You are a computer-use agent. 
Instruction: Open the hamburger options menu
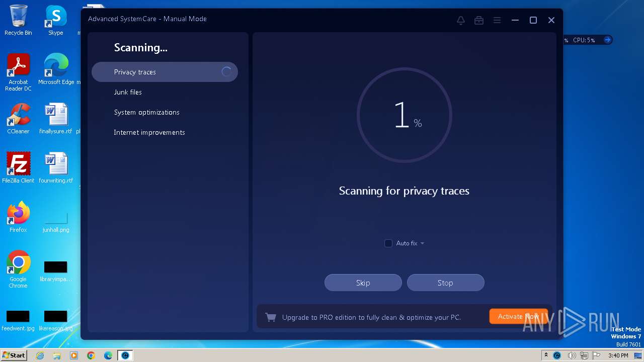pos(497,20)
